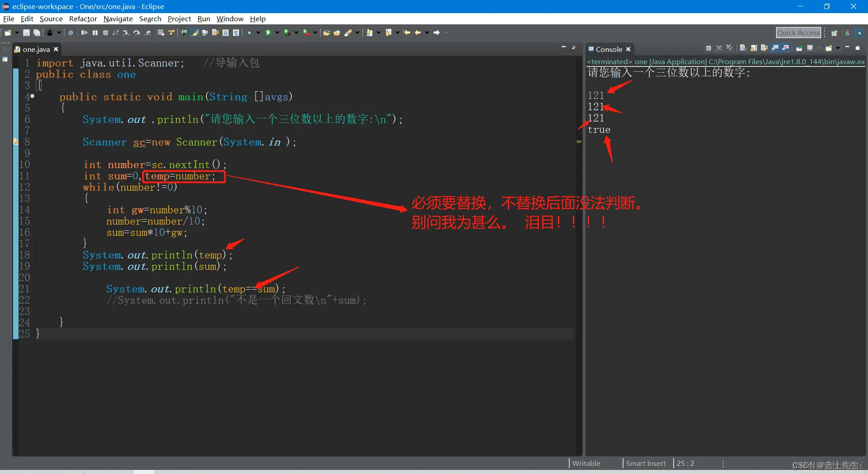Toggle show console on standard output
868x474 pixels.
[775, 48]
